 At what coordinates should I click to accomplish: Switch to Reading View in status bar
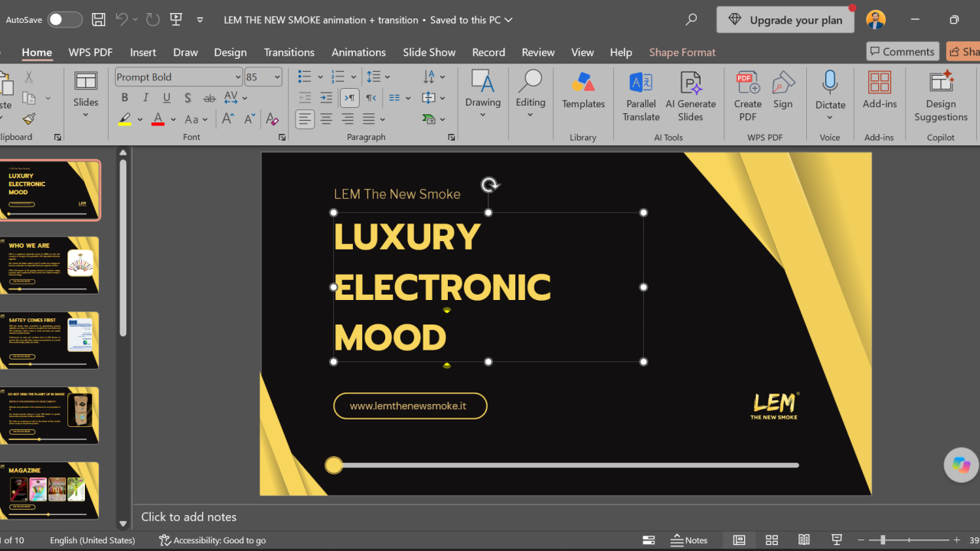tap(804, 540)
